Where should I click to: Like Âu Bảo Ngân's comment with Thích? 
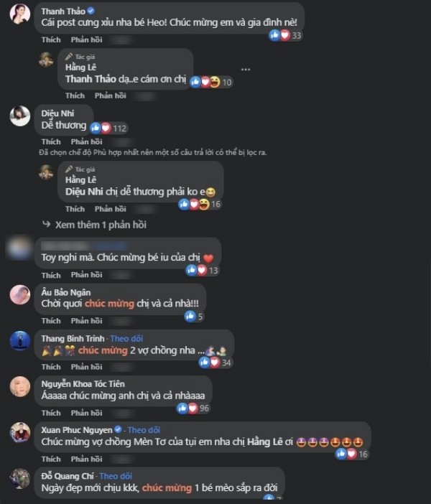tap(51, 320)
